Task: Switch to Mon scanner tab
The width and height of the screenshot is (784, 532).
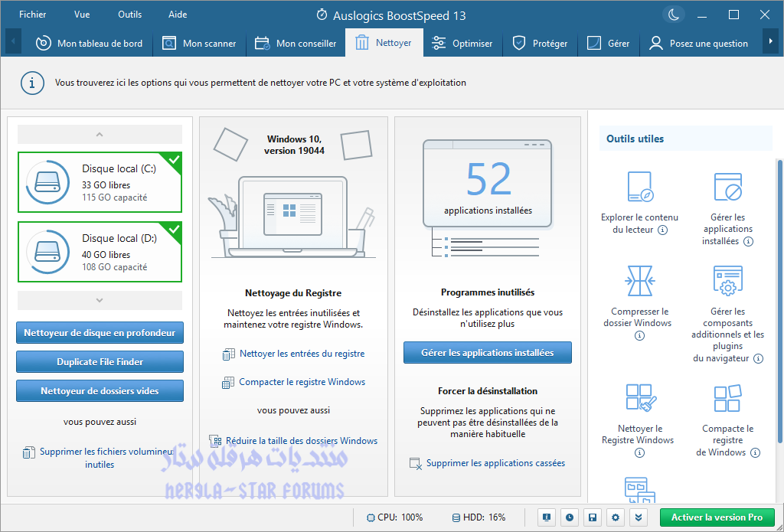Action: pyautogui.click(x=199, y=43)
